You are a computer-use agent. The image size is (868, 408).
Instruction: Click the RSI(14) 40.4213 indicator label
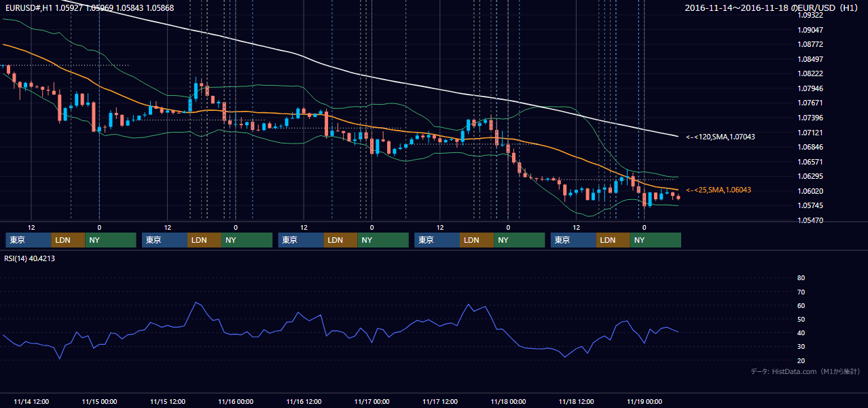(x=30, y=258)
